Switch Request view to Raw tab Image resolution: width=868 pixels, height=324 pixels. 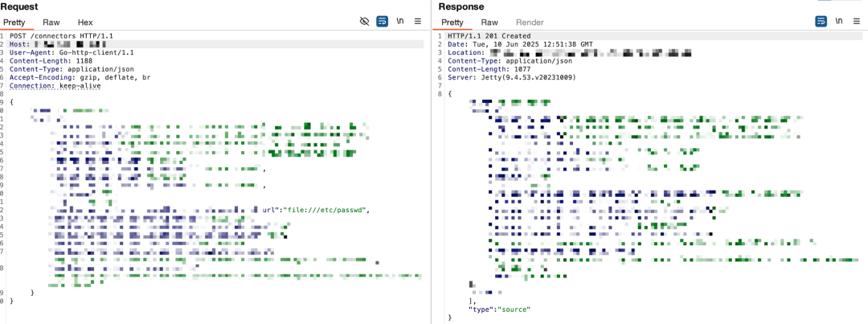coord(51,23)
